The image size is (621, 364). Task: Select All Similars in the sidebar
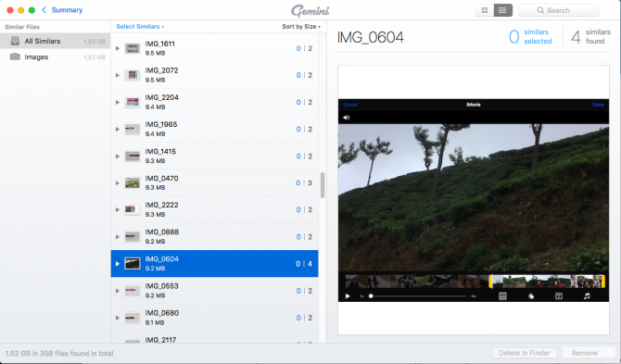[x=55, y=41]
